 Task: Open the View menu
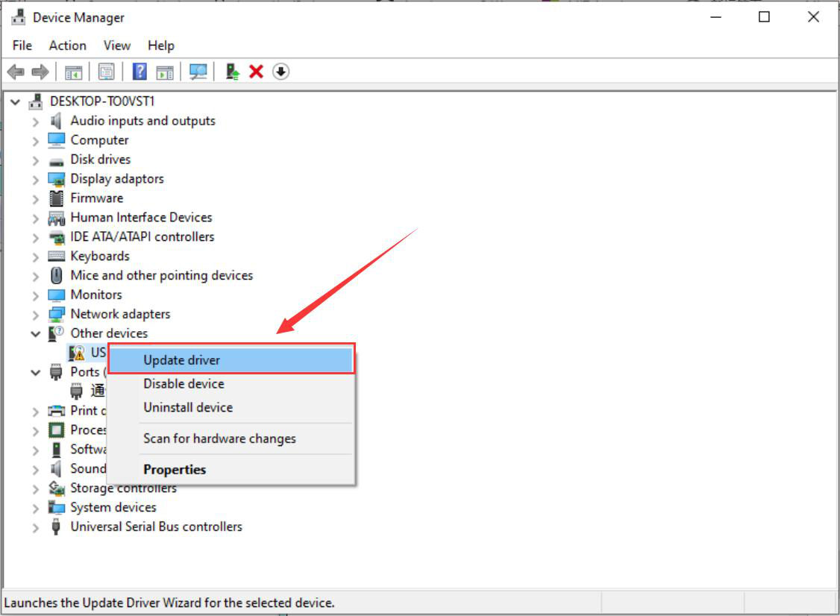[x=117, y=45]
